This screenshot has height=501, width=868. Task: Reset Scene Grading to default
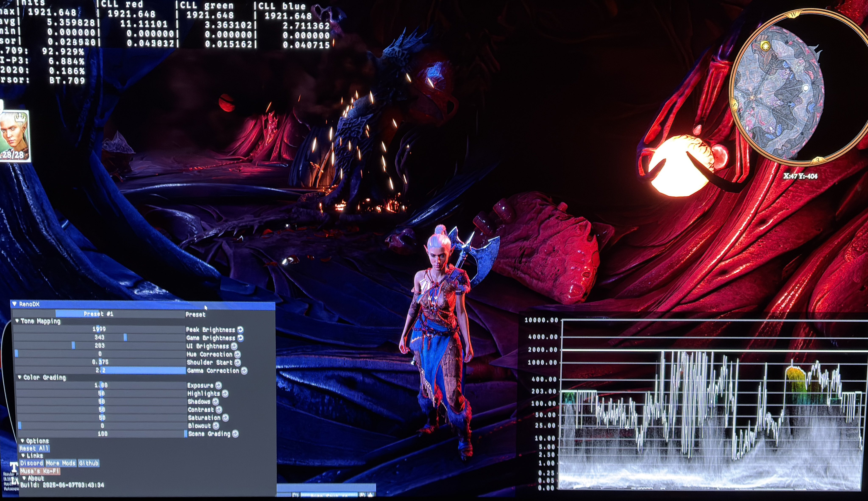235,434
